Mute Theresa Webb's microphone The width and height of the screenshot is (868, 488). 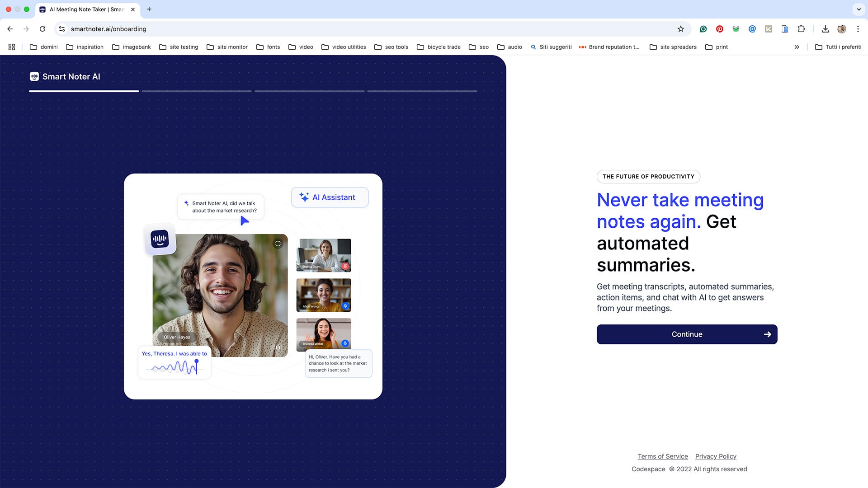tap(345, 344)
